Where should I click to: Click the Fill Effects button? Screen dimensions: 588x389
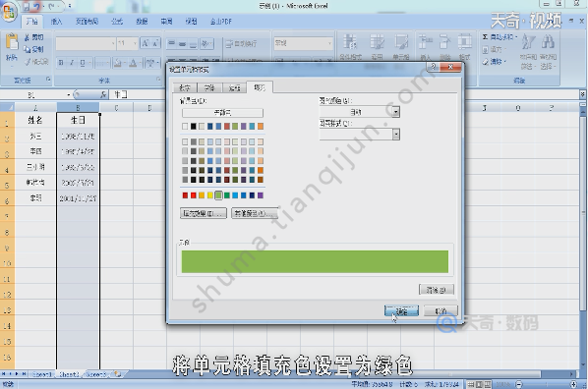click(204, 213)
